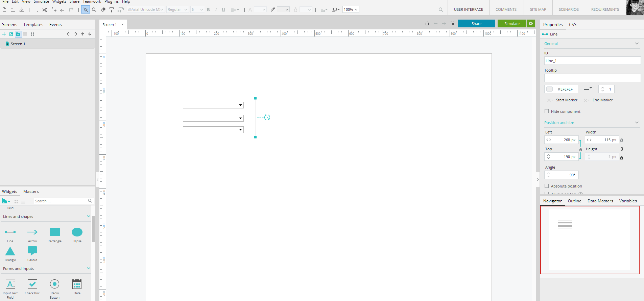Pick the Ellipse shape widget
Screen dimensions: 644x301
click(x=77, y=232)
